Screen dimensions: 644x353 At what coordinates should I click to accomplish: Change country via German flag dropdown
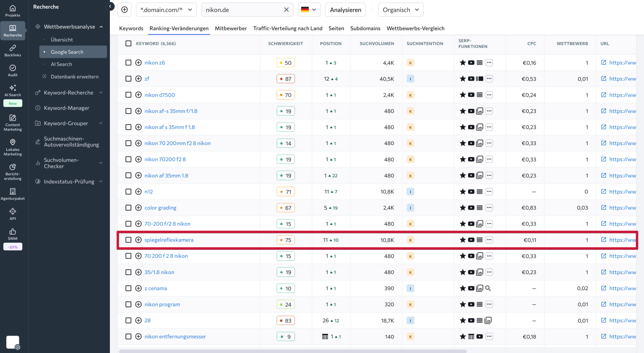pyautogui.click(x=309, y=10)
